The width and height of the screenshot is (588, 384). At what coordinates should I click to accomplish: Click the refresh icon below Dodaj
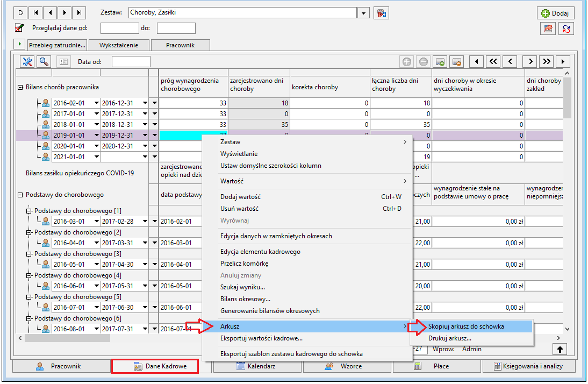pyautogui.click(x=567, y=29)
